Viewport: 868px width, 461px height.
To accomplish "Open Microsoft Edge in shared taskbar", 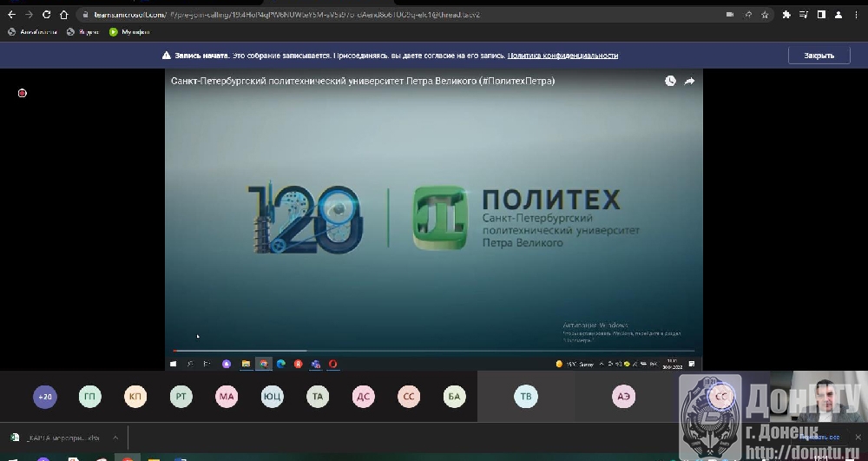I will (280, 364).
